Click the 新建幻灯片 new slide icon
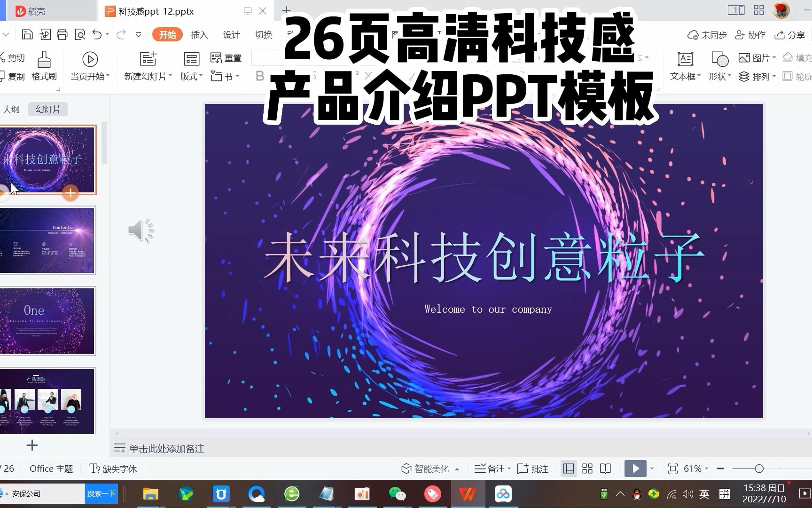Viewport: 812px width, 508px height. tap(148, 59)
